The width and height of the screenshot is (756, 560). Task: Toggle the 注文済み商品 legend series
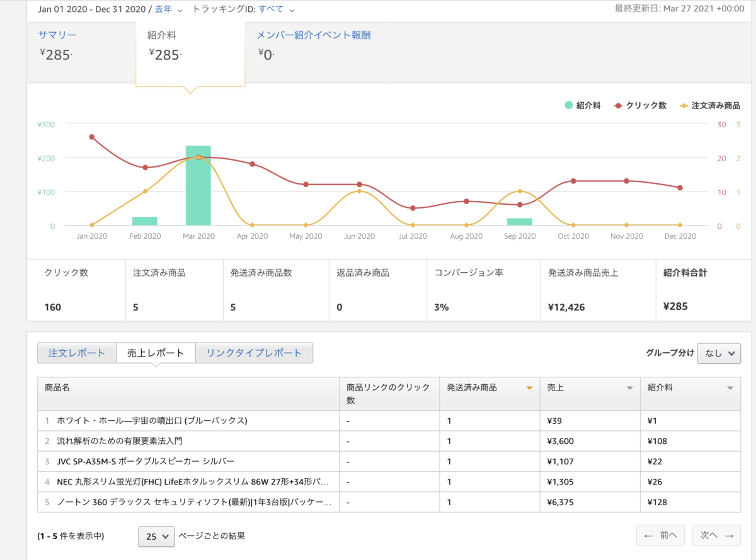pyautogui.click(x=710, y=106)
